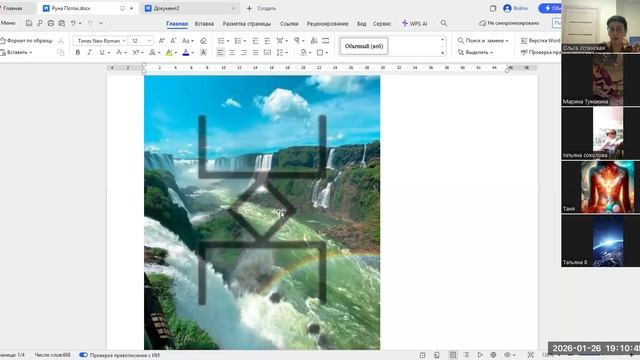Switch to the Вставка ribbon tab
Viewport: 640px width, 360px height.
(204, 24)
